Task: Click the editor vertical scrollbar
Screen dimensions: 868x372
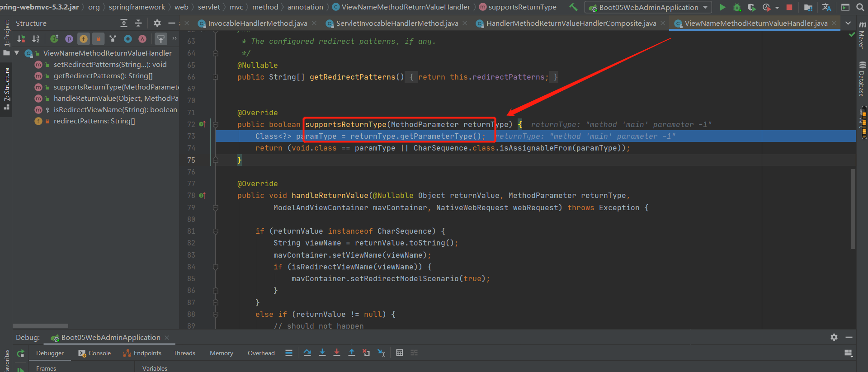Action: click(x=853, y=209)
